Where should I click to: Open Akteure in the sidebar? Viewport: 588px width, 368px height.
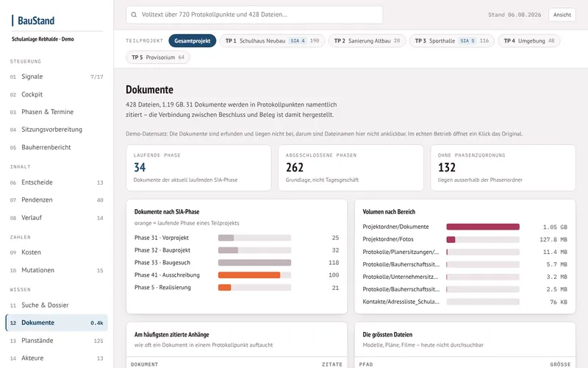coord(57,358)
